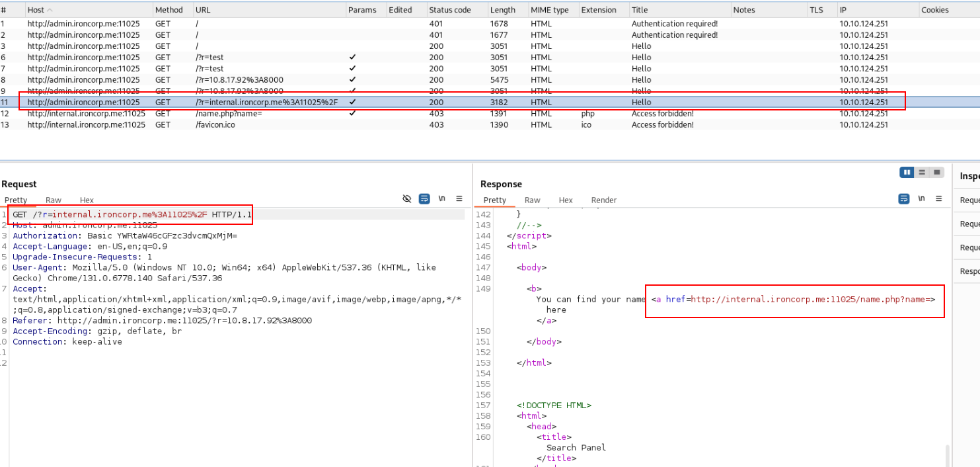The height and width of the screenshot is (467, 980).
Task: Select row 11 with internal.ironcorp.me redirect URL
Action: (x=490, y=102)
